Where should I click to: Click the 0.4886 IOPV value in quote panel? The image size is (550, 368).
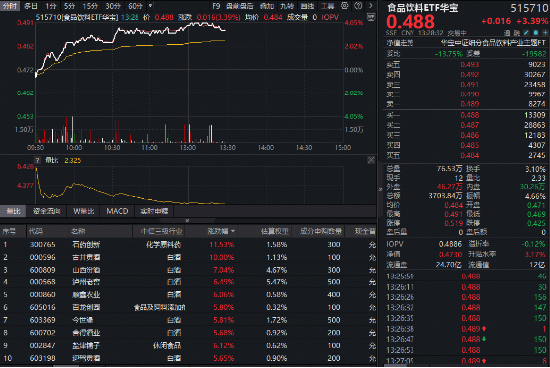(450, 244)
